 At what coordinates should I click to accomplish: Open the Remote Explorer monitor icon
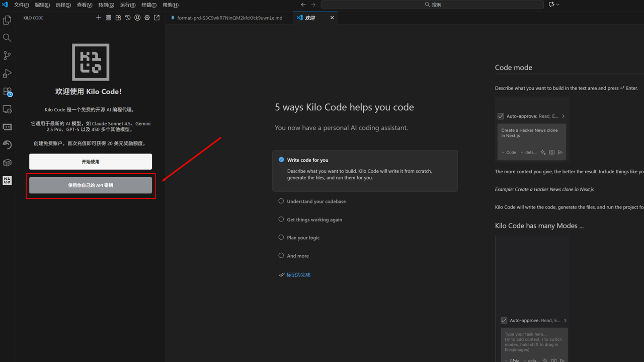(7, 109)
